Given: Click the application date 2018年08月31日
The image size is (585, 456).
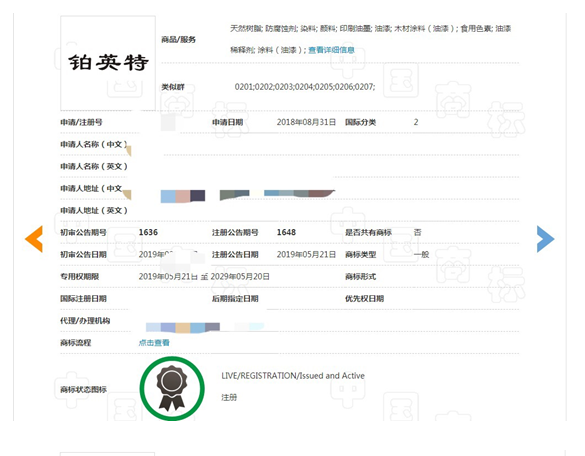Looking at the screenshot, I should click(x=306, y=122).
